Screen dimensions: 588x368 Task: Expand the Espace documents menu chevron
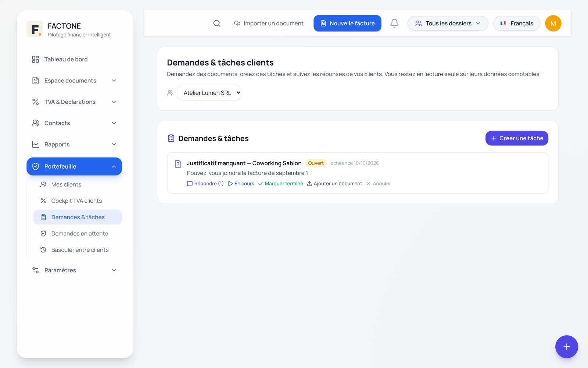(114, 81)
